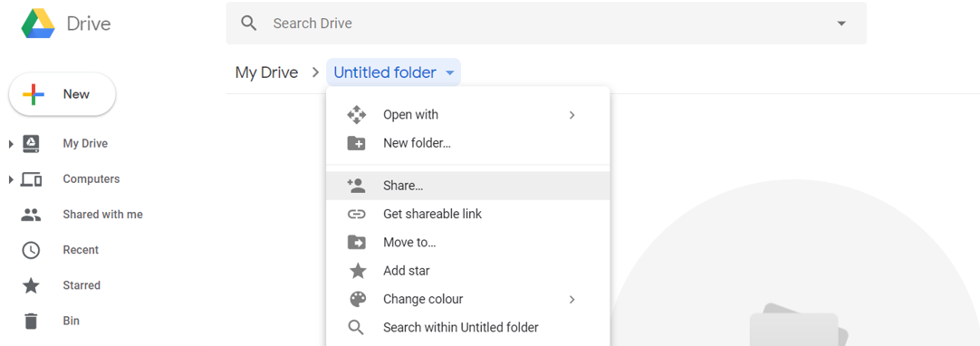980x346 pixels.
Task: Click the Google Drive logo
Action: click(x=38, y=24)
